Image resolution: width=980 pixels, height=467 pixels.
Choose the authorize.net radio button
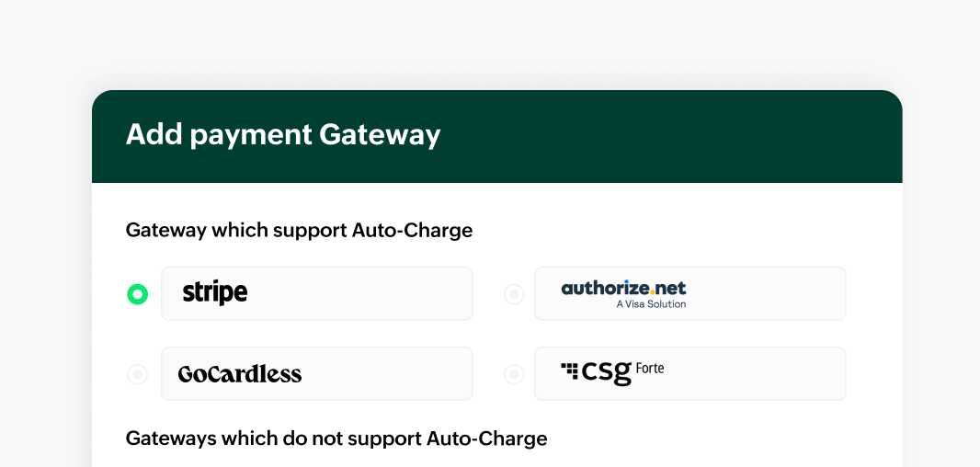514,294
